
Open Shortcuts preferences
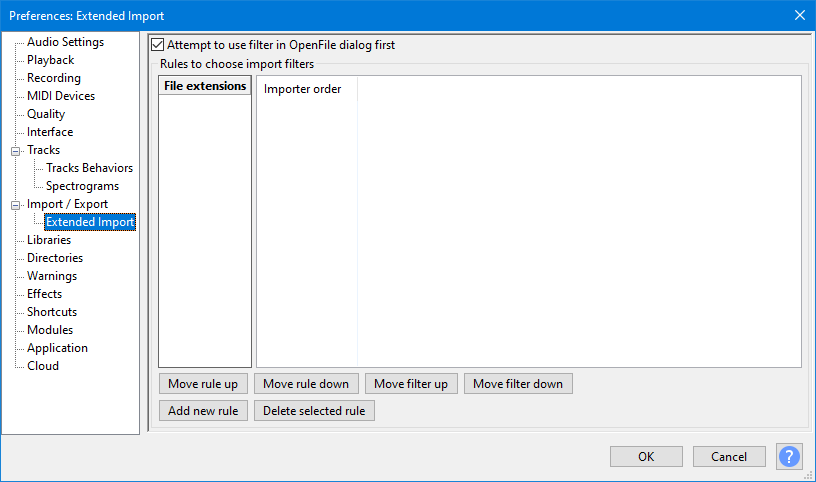(x=52, y=312)
